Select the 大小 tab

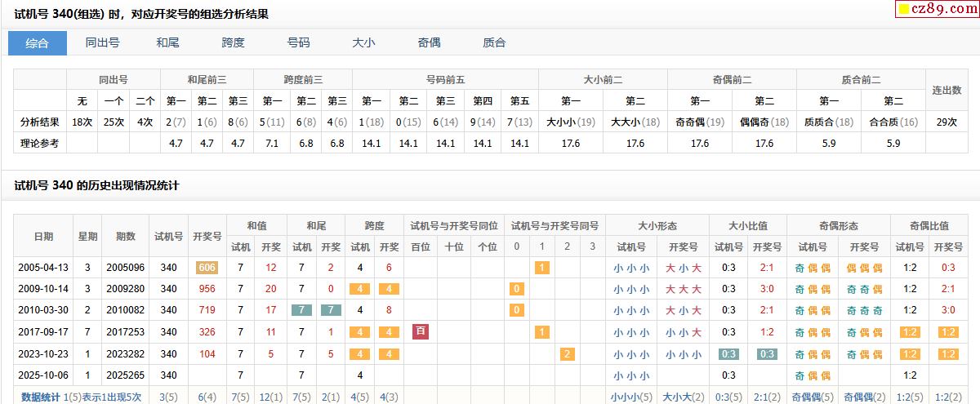click(x=363, y=43)
